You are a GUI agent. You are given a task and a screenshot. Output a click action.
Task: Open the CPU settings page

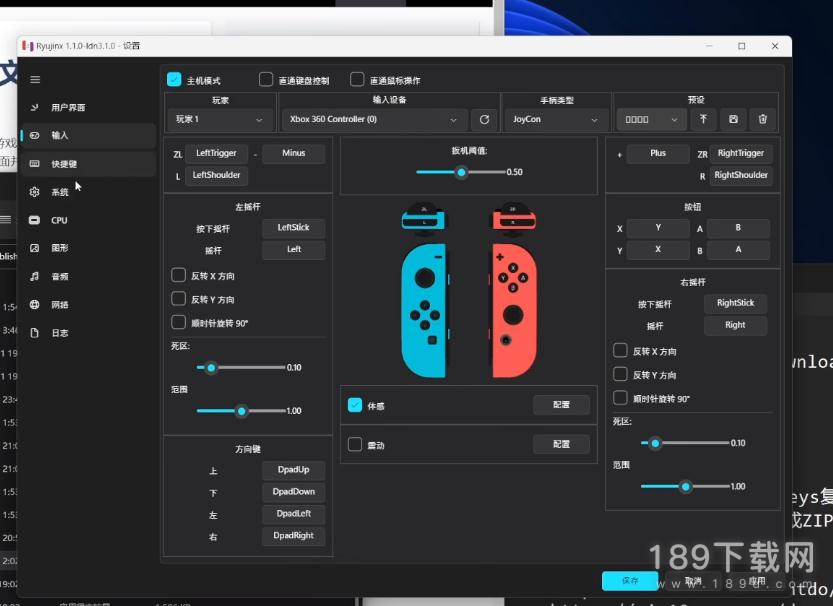pyautogui.click(x=88, y=220)
